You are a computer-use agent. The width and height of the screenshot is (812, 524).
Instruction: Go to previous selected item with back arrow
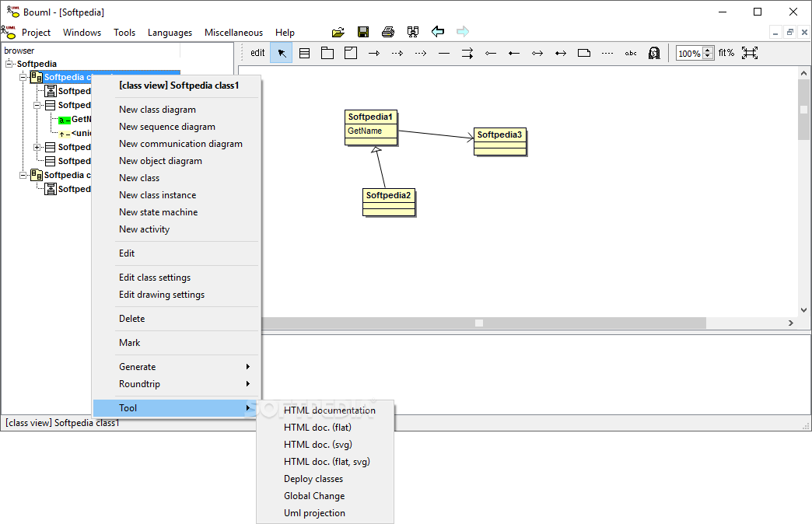coord(438,32)
